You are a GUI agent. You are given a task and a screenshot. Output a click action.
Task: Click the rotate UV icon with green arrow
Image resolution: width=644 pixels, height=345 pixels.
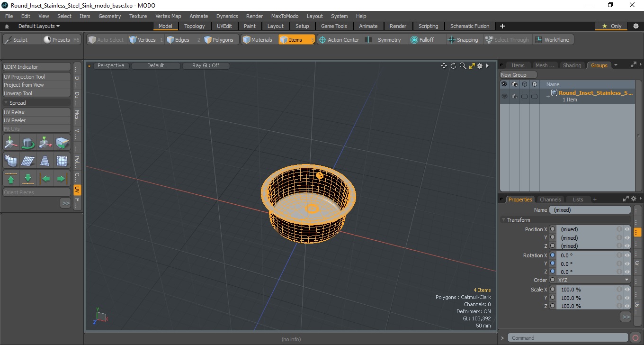coord(28,143)
